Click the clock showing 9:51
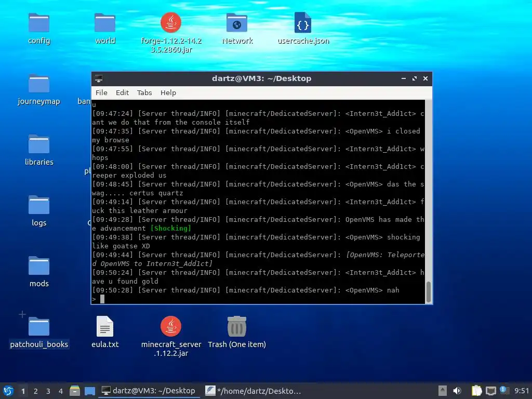The width and height of the screenshot is (532, 399). (522, 391)
